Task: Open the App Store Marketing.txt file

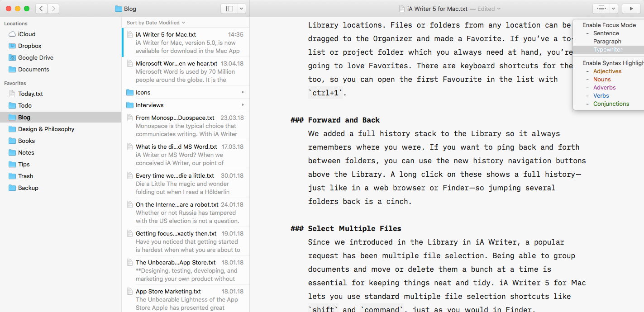Action: click(168, 292)
